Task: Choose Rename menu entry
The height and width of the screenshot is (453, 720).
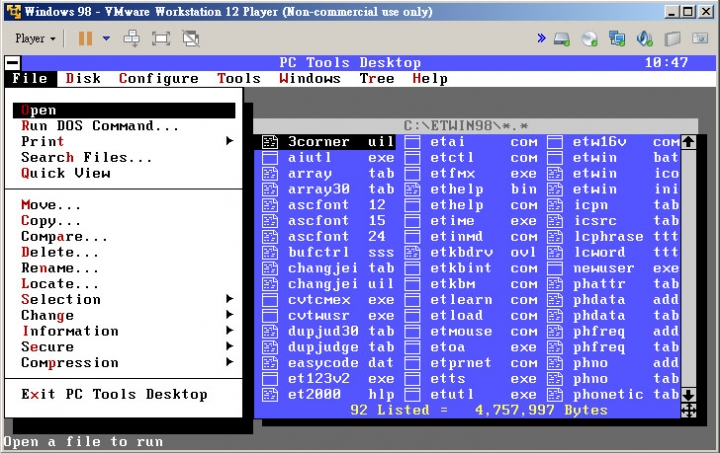Action: [x=124, y=268]
